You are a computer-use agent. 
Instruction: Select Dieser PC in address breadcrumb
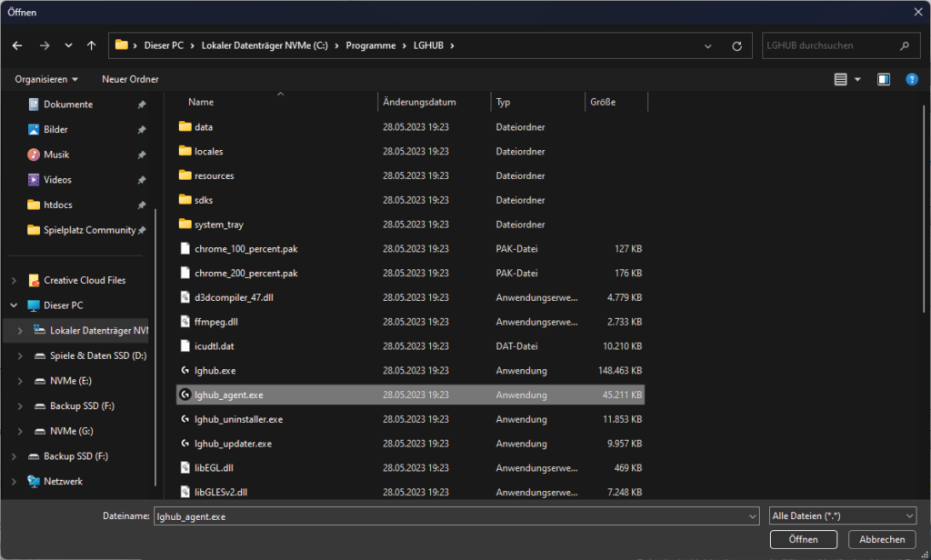pyautogui.click(x=164, y=45)
